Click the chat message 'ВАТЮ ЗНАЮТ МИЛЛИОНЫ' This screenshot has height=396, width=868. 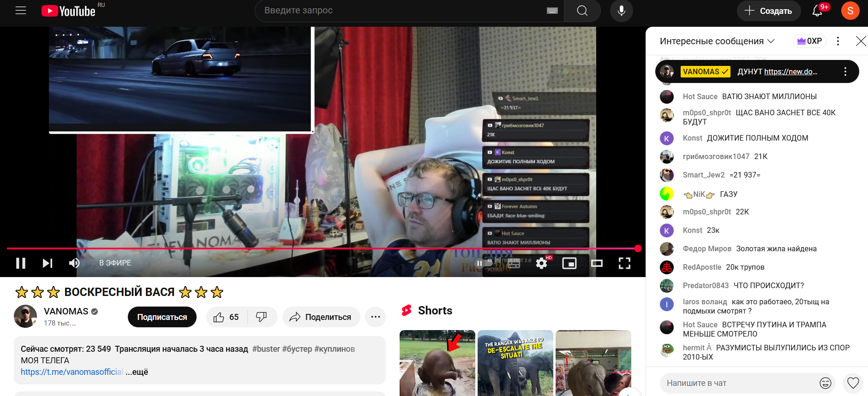(769, 96)
